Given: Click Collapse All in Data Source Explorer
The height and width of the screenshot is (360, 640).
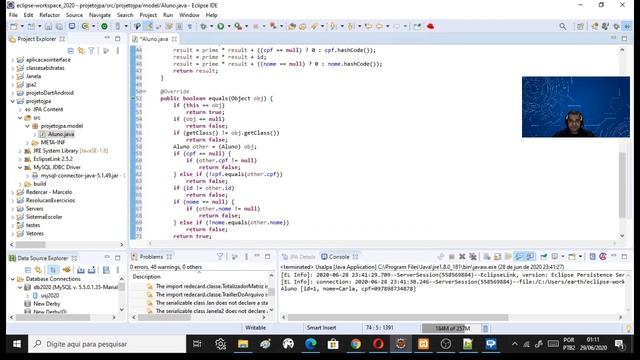Looking at the screenshot, I should [28, 270].
